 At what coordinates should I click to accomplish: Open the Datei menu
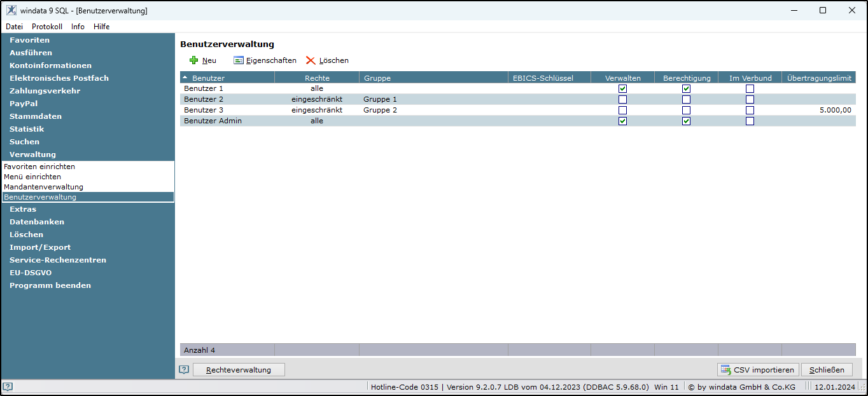point(14,27)
